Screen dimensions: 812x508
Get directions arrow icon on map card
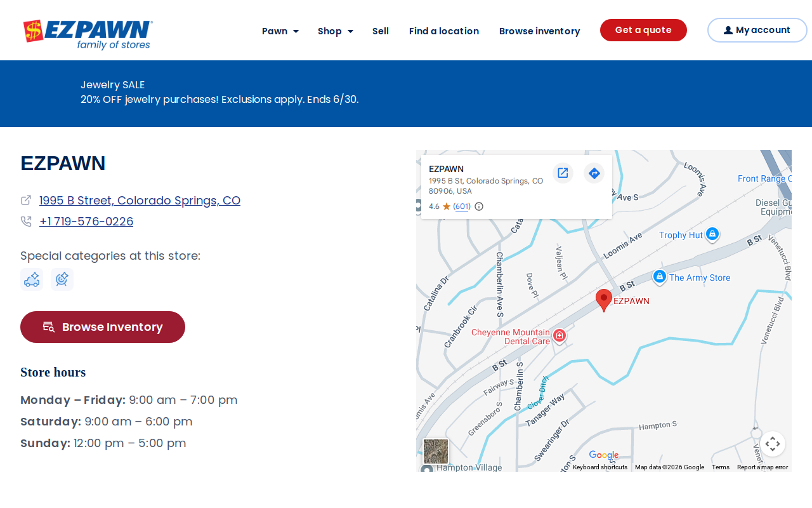coord(594,173)
